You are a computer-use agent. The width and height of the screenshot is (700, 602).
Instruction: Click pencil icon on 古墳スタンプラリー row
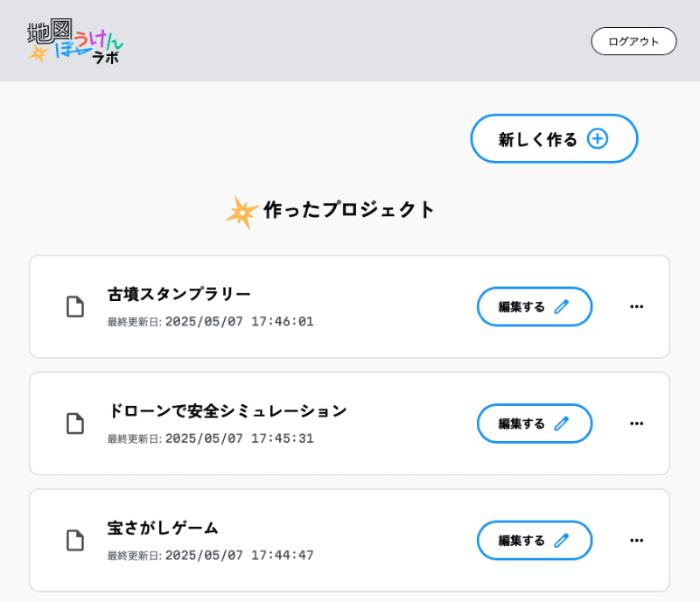(562, 306)
